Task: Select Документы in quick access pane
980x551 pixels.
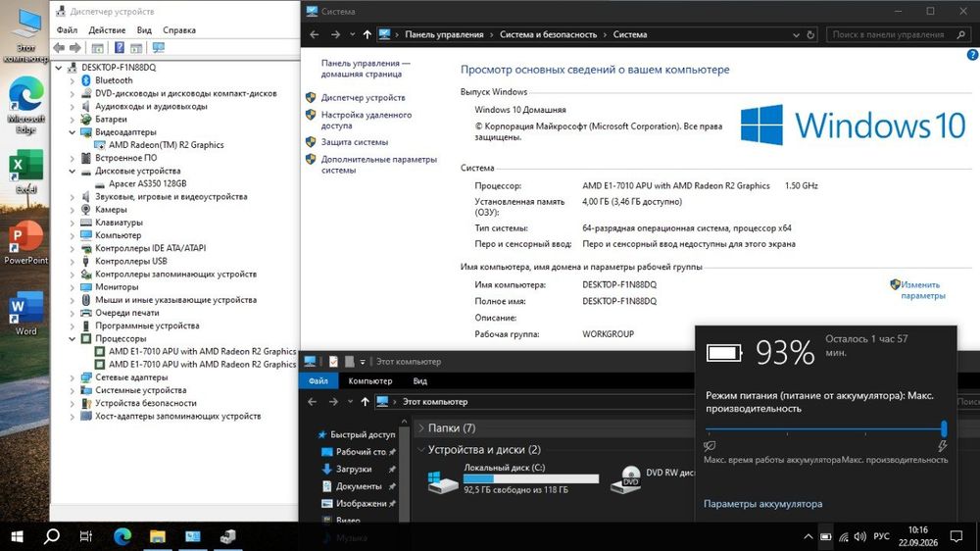Action: [359, 486]
